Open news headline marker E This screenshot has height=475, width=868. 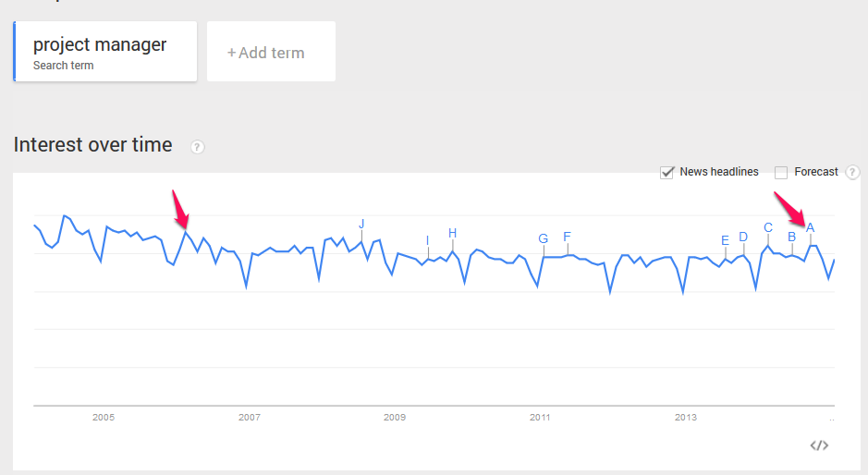point(725,240)
